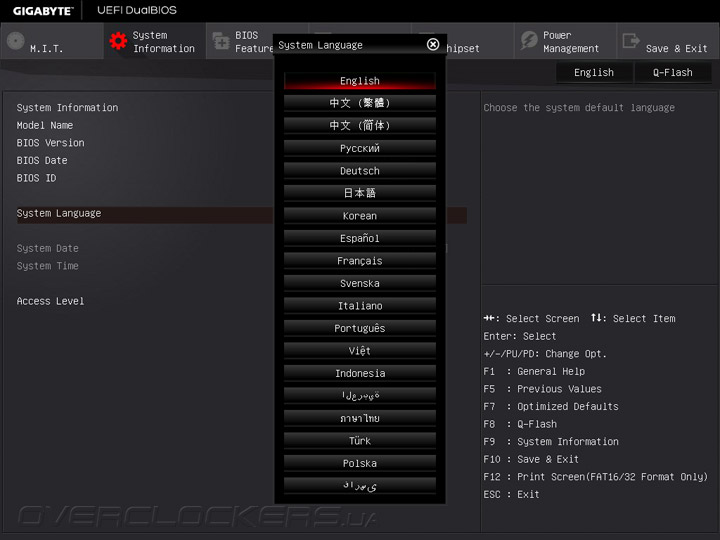Select Türk language option
This screenshot has width=720, height=540.
pos(360,440)
